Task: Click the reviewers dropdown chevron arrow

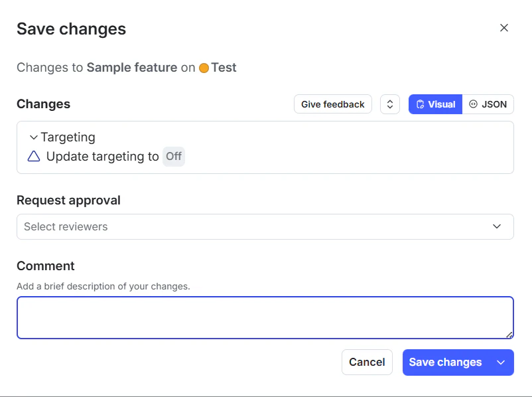Action: (497, 226)
